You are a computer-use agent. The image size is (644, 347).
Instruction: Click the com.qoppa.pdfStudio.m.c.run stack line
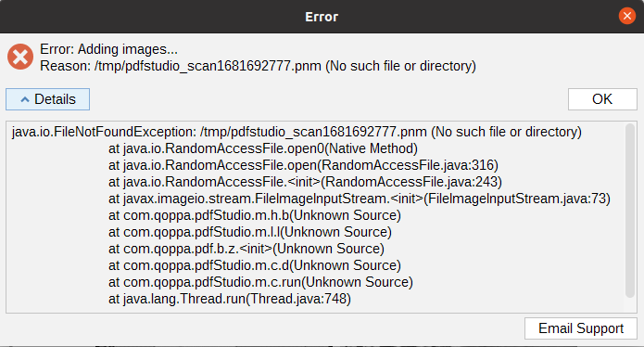point(260,282)
